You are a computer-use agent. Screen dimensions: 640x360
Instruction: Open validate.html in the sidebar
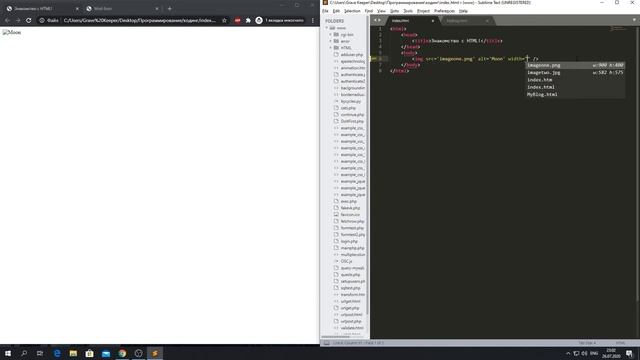tap(352, 328)
